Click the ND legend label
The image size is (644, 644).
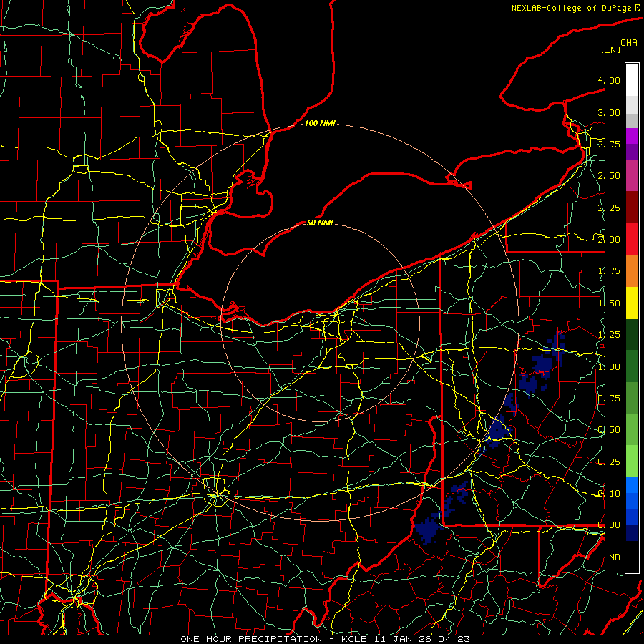tap(615, 557)
